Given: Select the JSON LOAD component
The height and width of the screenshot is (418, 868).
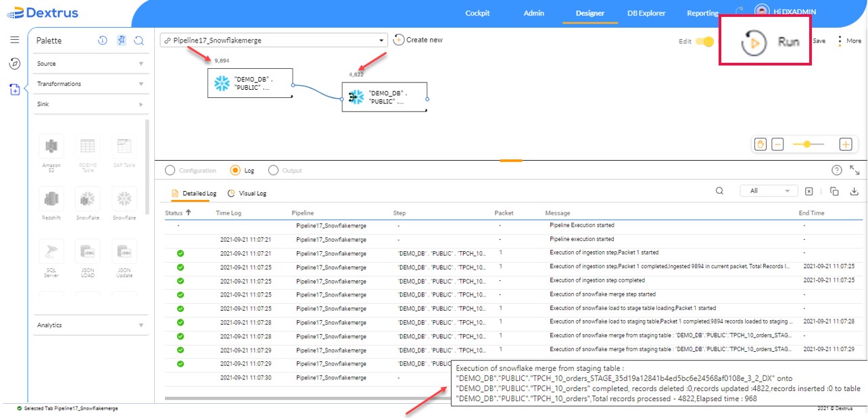Looking at the screenshot, I should 88,258.
